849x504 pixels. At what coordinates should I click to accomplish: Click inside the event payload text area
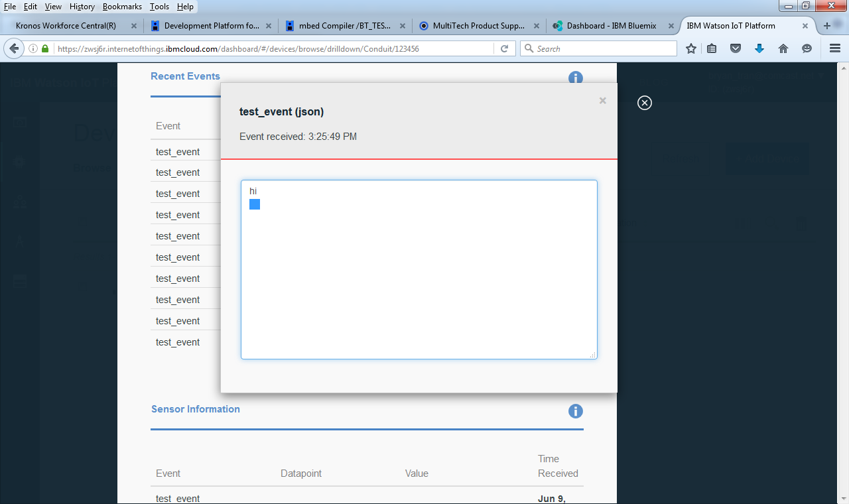419,279
